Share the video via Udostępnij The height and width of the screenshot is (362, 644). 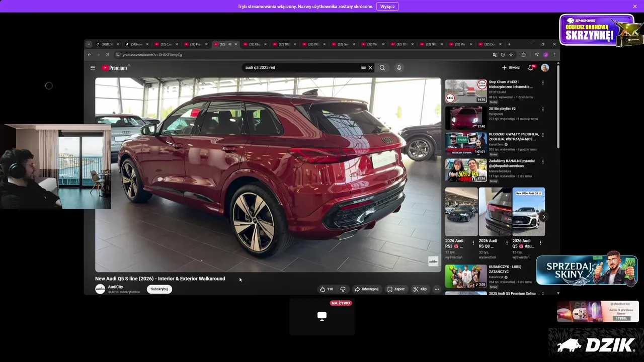366,289
